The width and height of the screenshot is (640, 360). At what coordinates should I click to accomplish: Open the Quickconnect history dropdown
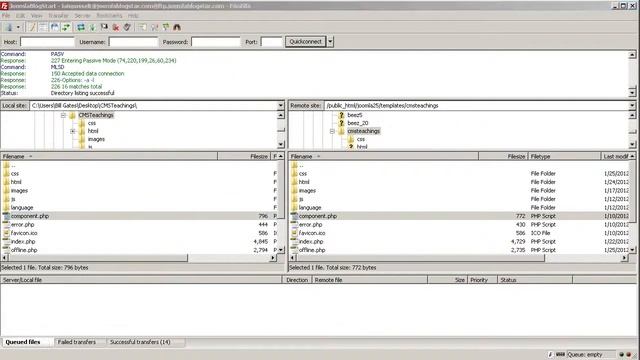tap(330, 42)
